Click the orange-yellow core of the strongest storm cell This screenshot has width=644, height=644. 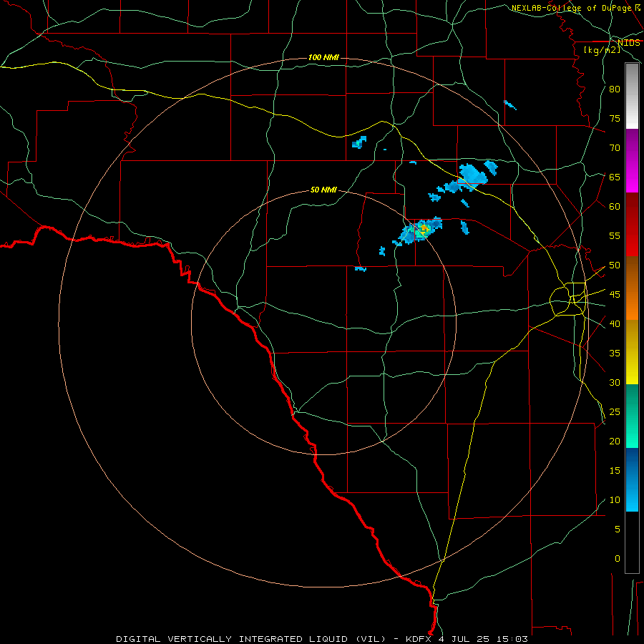tap(424, 227)
